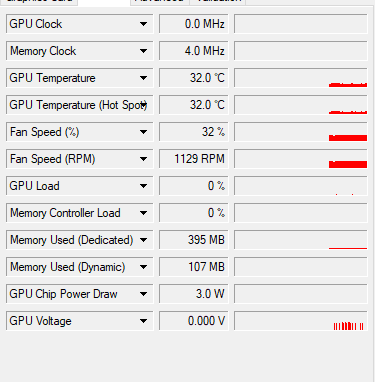Expand the Memory Clock dropdown arrow
The image size is (375, 382).
click(x=143, y=51)
